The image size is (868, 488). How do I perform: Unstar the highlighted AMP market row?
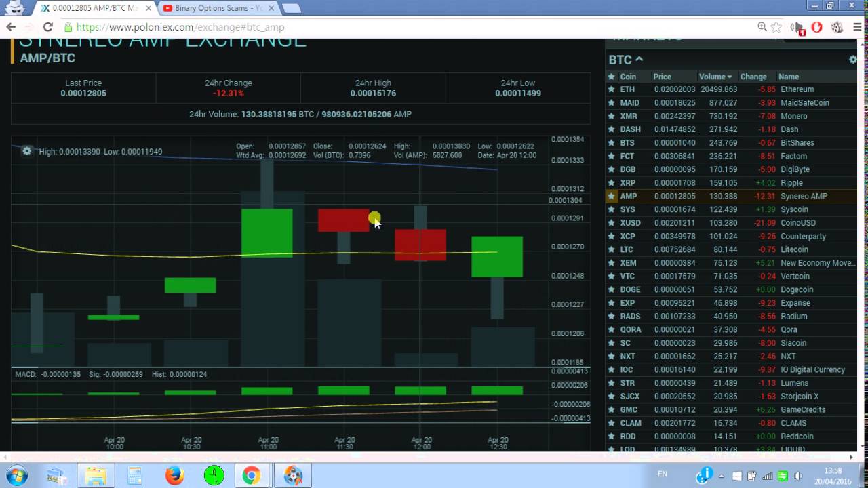click(612, 197)
